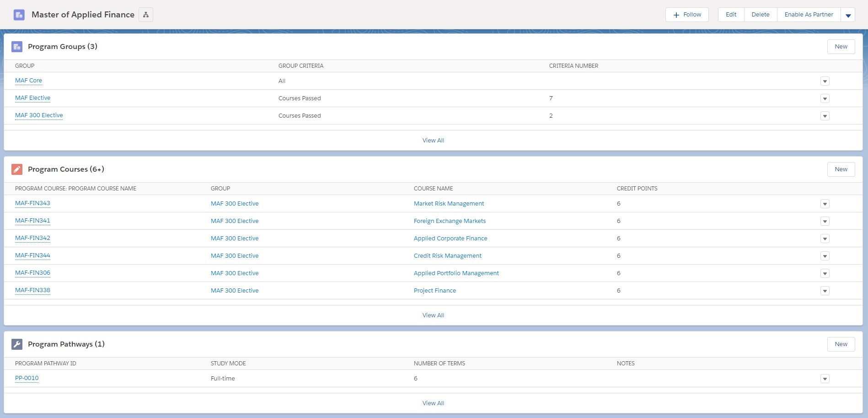Viewport: 868px width, 418px height.
Task: Open Foreign Exchange Markets course
Action: (450, 221)
